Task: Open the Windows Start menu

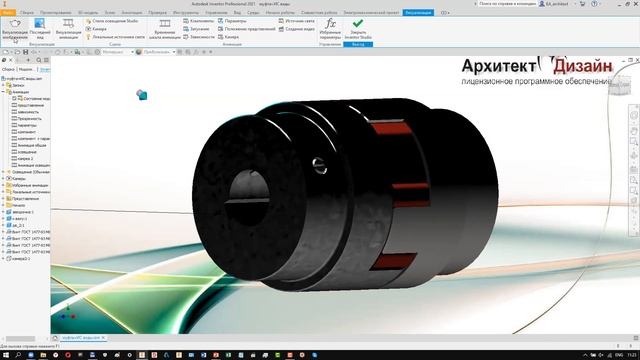Action: coord(6,355)
